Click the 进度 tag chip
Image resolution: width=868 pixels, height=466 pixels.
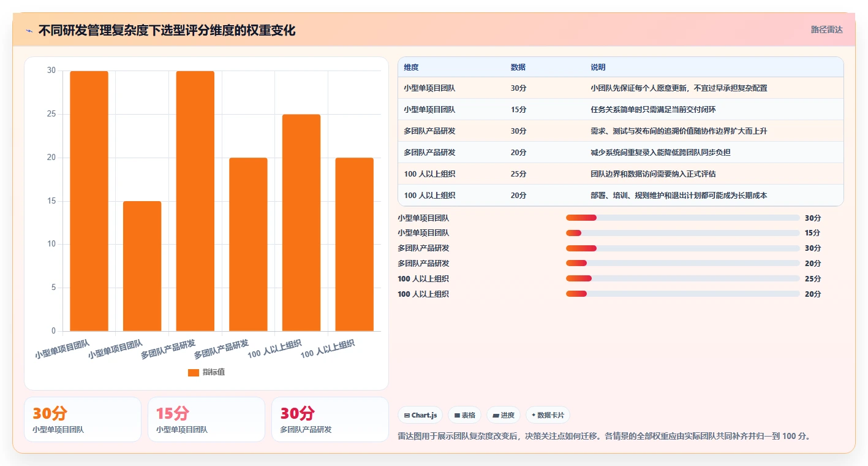click(x=504, y=415)
